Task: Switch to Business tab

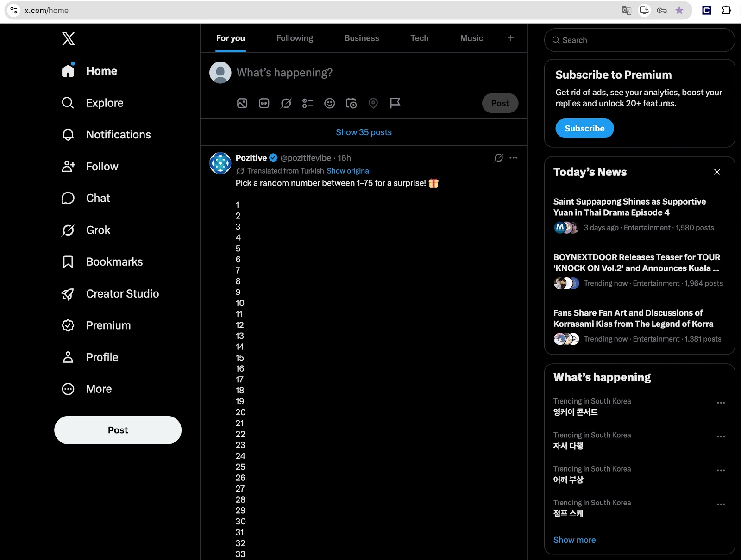Action: (x=362, y=38)
